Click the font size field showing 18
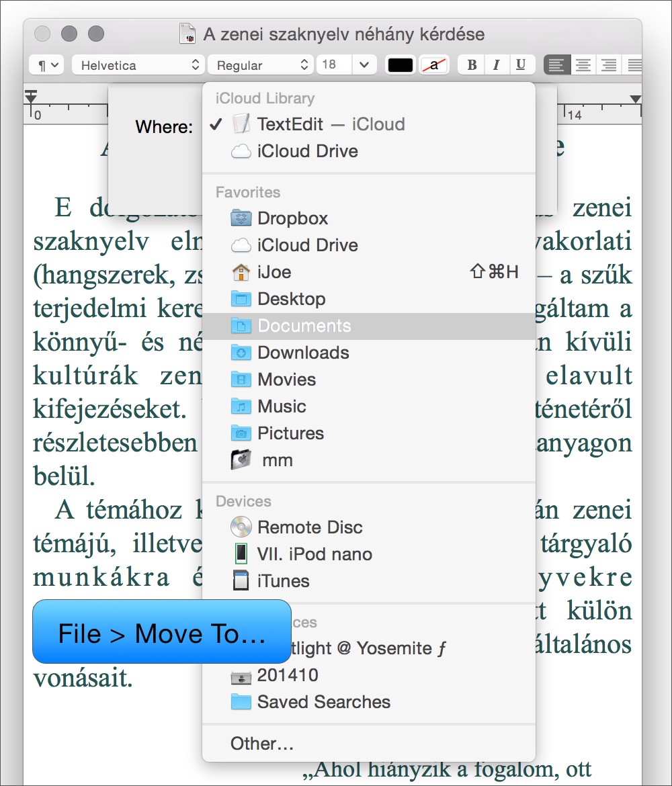 pyautogui.click(x=334, y=65)
